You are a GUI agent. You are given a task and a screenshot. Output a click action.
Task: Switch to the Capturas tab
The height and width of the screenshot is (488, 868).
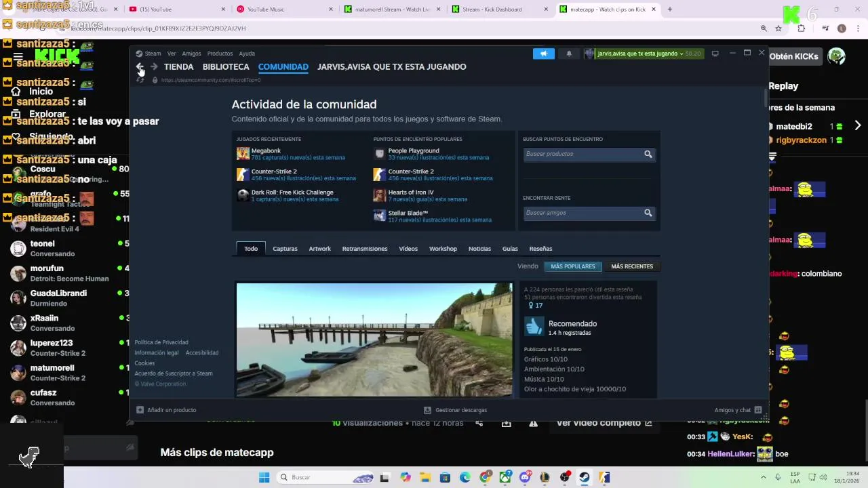pos(285,249)
